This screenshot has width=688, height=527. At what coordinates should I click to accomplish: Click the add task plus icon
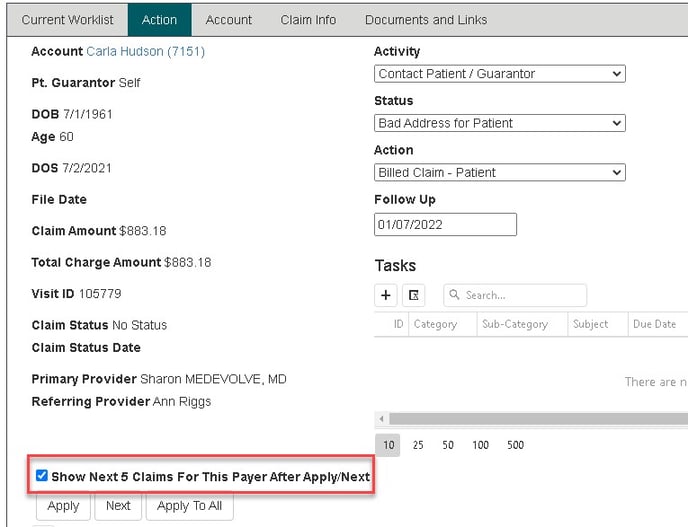coord(386,295)
